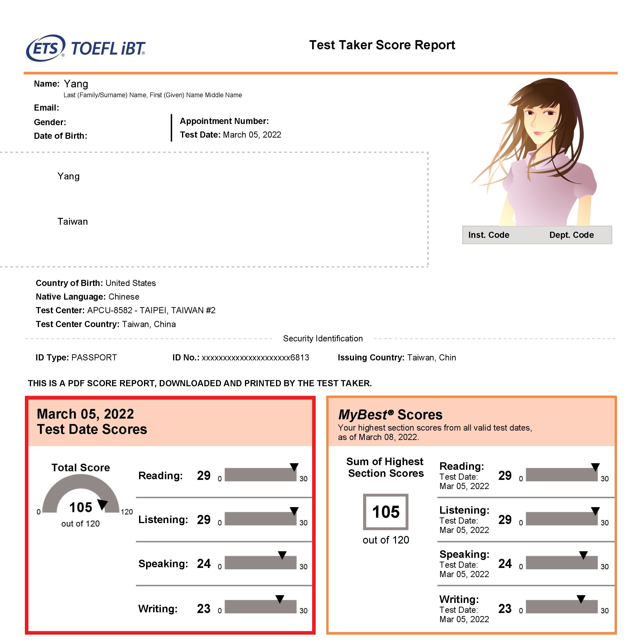The height and width of the screenshot is (644, 644).
Task: Click MyBest Speaking score 24
Action: coord(505,564)
